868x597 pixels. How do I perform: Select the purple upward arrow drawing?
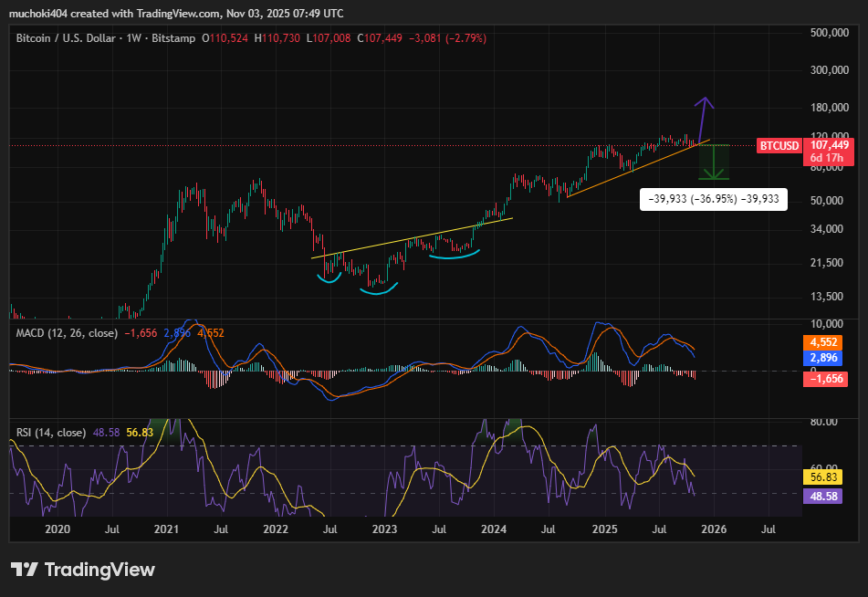[704, 119]
